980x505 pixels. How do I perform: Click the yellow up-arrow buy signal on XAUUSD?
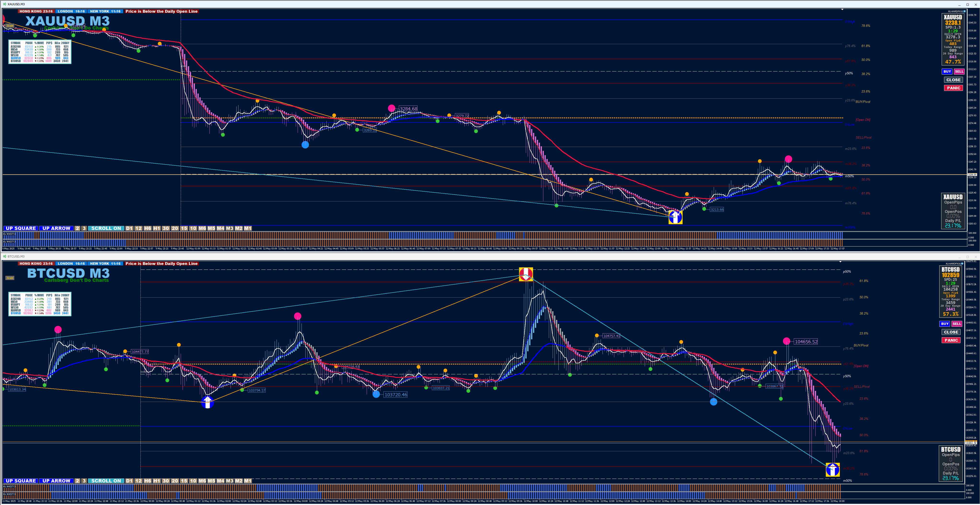point(675,217)
